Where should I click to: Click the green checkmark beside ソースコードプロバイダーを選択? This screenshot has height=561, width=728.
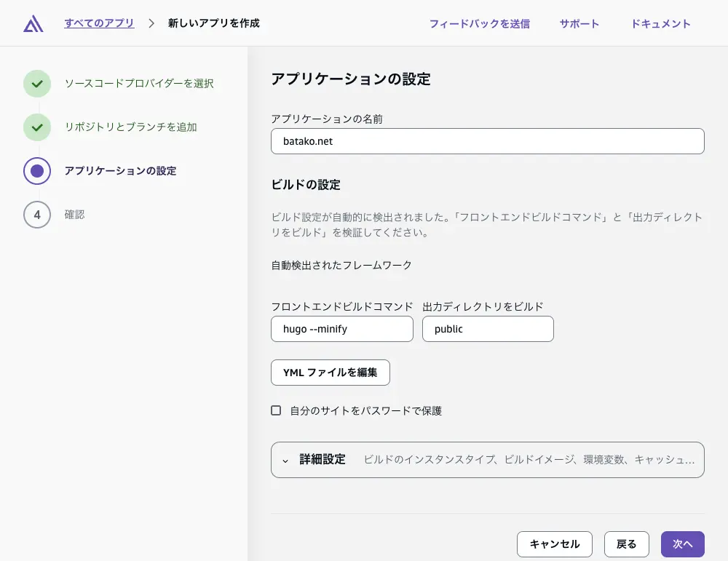pos(37,84)
